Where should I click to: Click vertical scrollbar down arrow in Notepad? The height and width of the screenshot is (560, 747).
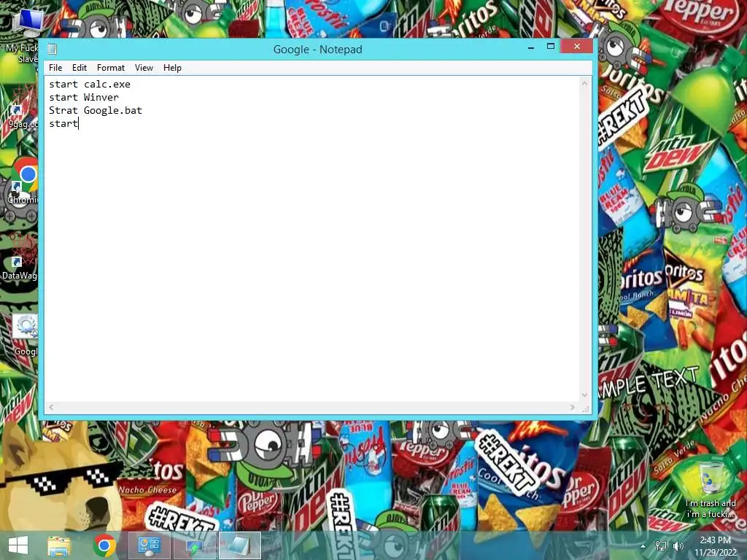click(584, 395)
